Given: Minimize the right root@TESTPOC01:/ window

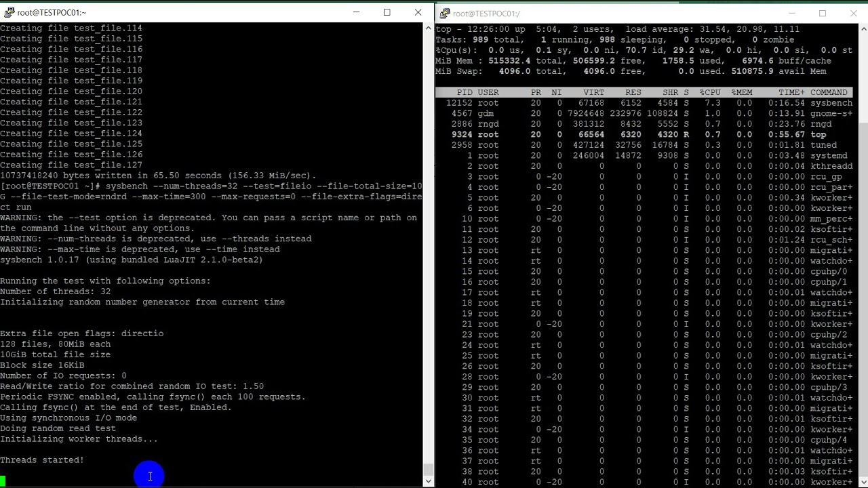Looking at the screenshot, I should tap(791, 14).
